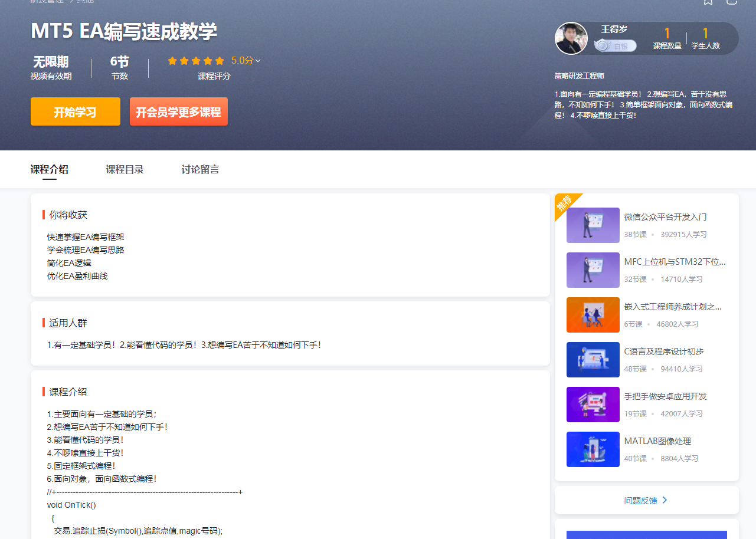
Task: Click the 白银 level badge under 王得岁
Action: pyautogui.click(x=615, y=45)
